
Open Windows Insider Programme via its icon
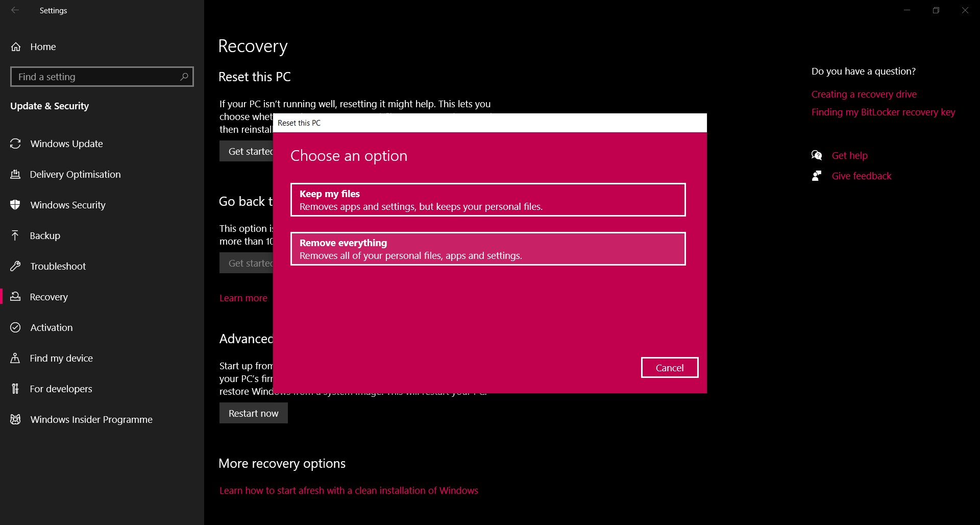tap(15, 419)
